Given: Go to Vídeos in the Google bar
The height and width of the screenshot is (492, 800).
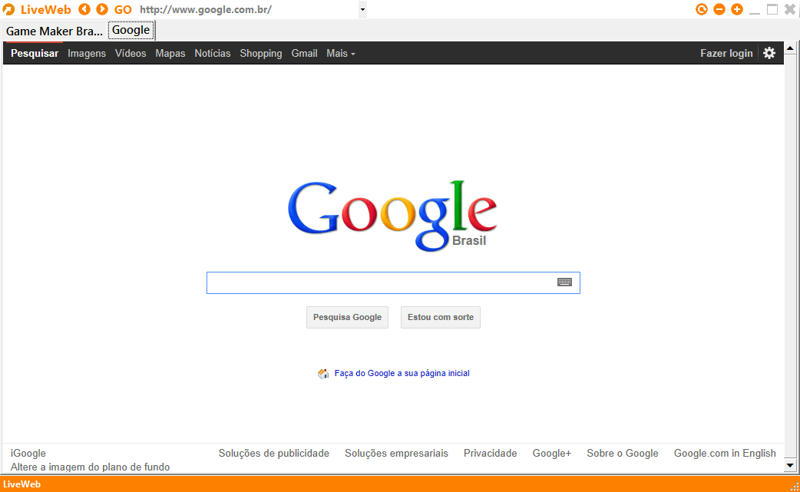Looking at the screenshot, I should [x=131, y=53].
